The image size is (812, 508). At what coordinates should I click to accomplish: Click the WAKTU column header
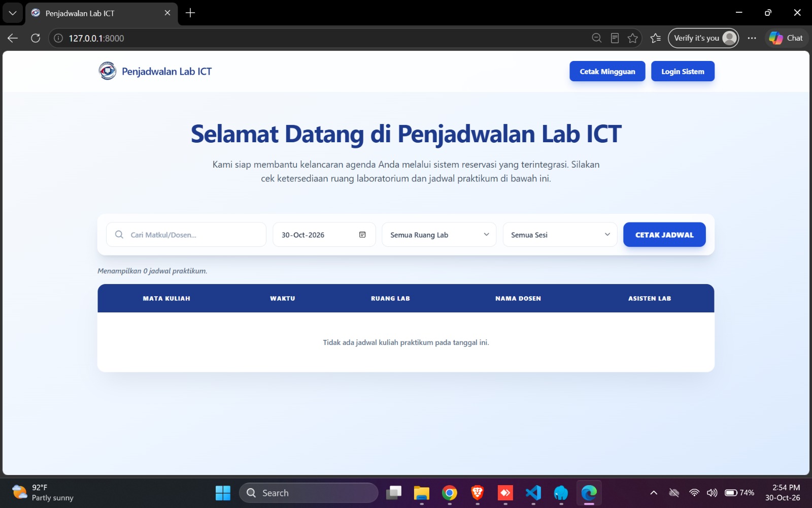[283, 299]
